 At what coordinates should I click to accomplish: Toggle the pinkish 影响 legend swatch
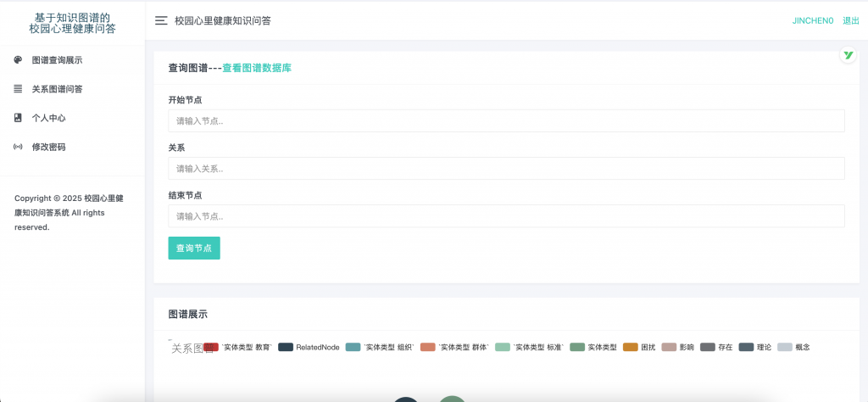670,347
